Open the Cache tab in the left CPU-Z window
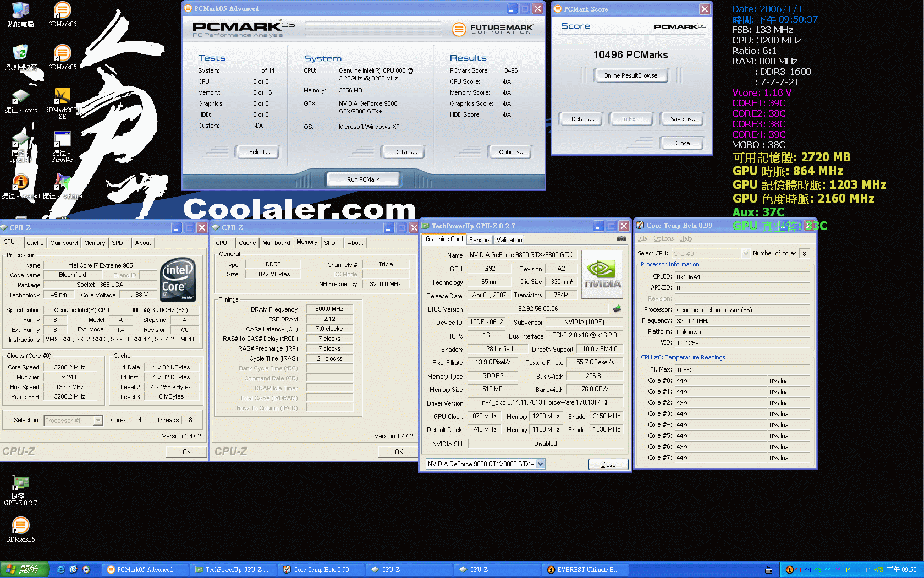 coord(35,243)
